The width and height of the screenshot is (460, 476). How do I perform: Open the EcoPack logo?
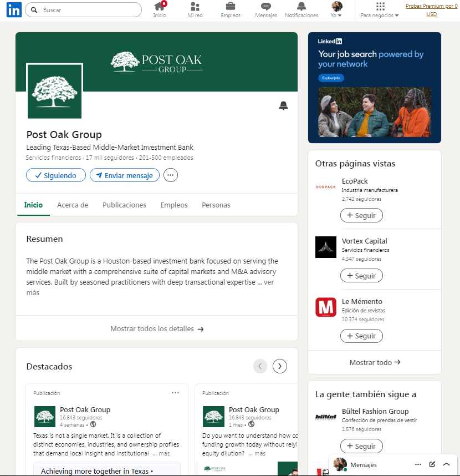[x=326, y=187]
